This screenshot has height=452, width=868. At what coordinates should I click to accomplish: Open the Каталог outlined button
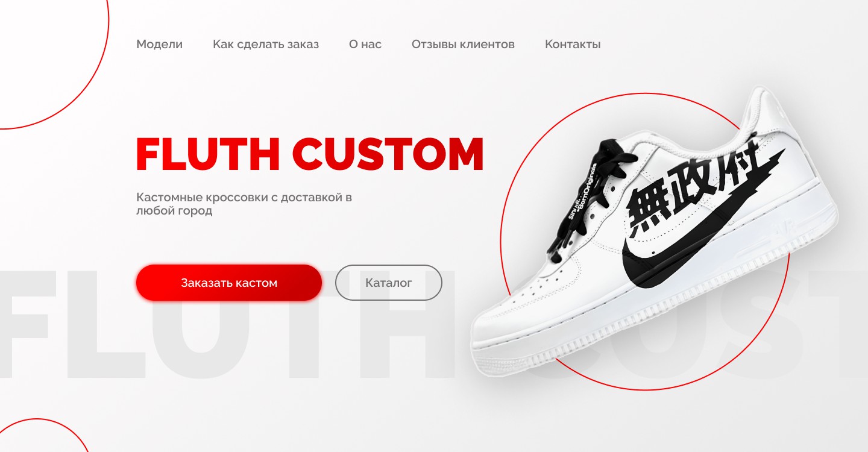click(x=389, y=283)
